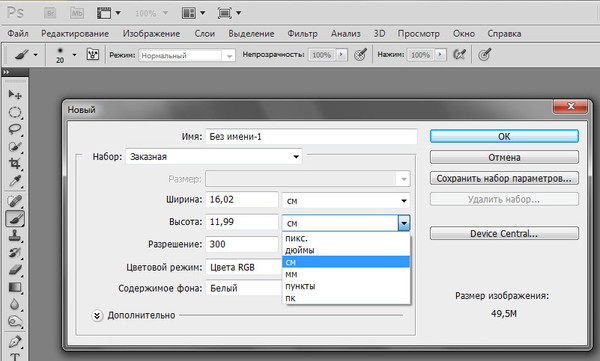Click Сохранить набор параметров button
This screenshot has height=361, width=600.
pyautogui.click(x=504, y=178)
